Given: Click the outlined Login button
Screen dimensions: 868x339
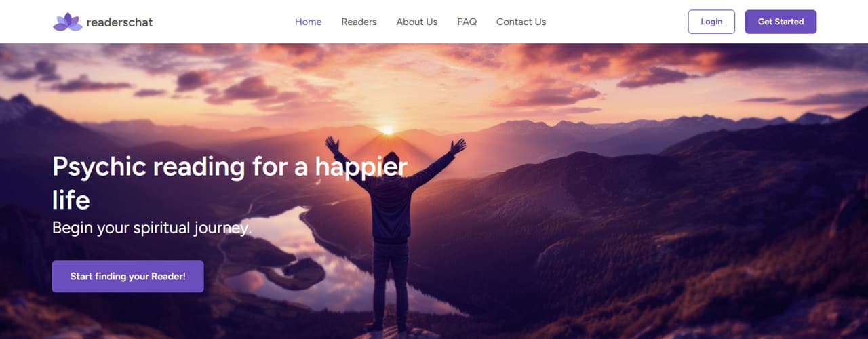Looking at the screenshot, I should pyautogui.click(x=711, y=22).
